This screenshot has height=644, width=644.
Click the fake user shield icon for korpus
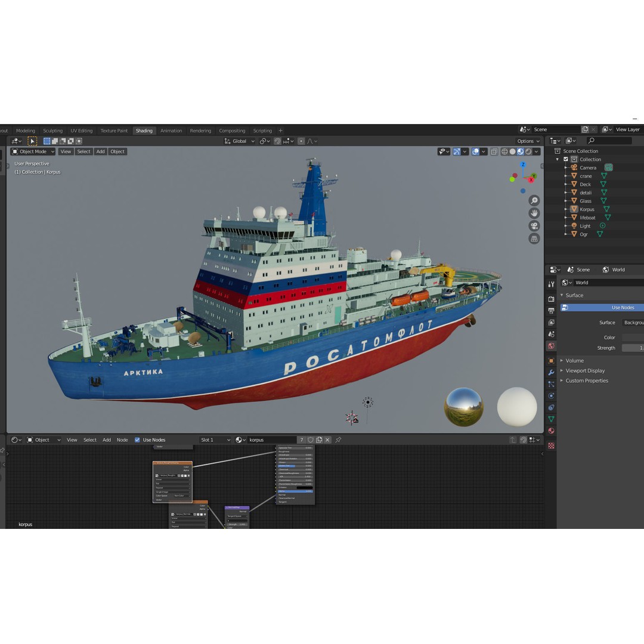311,440
